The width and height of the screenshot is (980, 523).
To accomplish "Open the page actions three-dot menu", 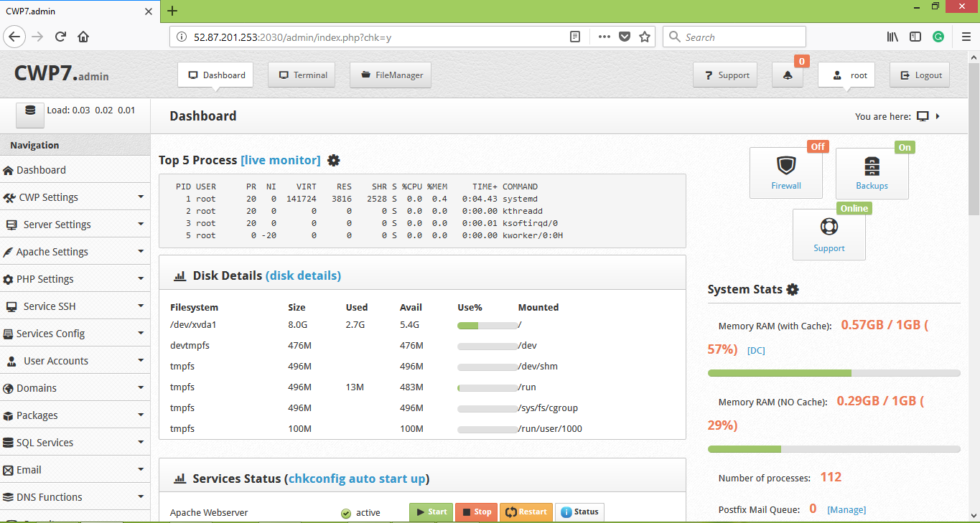I will [x=605, y=37].
